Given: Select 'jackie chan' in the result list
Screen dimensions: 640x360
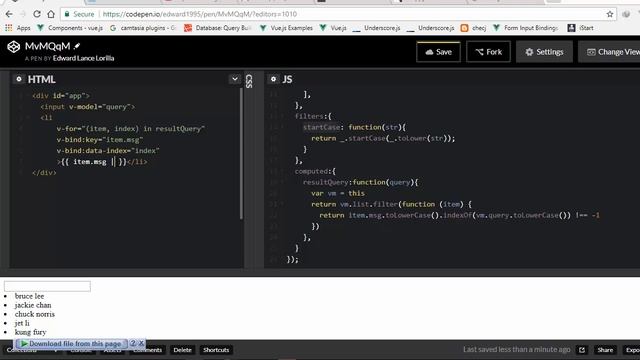Looking at the screenshot, I should (x=33, y=305).
